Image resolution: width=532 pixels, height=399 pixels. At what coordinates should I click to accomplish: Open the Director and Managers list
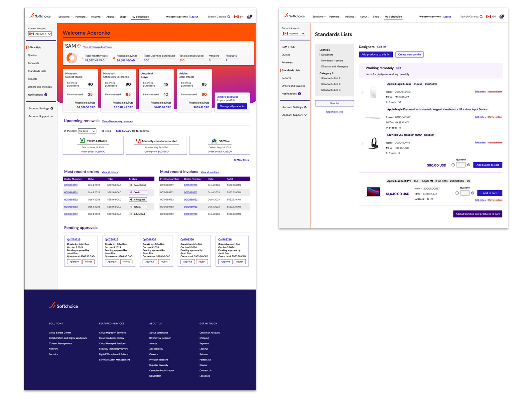pos(334,66)
